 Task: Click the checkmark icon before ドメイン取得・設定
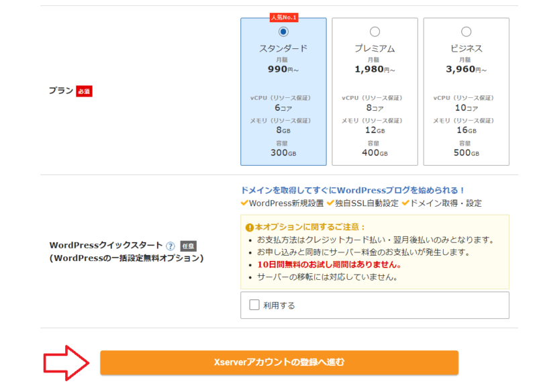click(405, 203)
